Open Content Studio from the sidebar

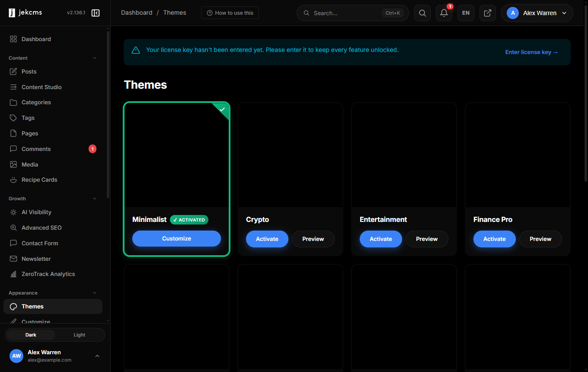click(x=53, y=87)
